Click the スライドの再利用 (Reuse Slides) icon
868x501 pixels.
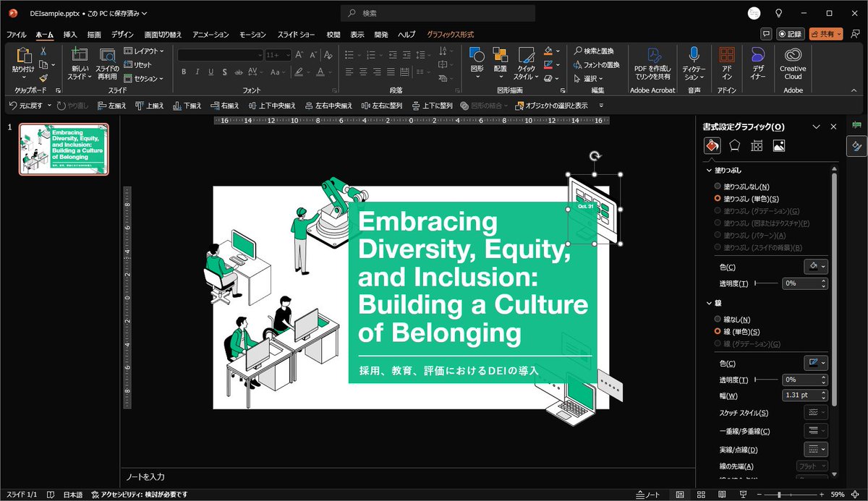(108, 56)
